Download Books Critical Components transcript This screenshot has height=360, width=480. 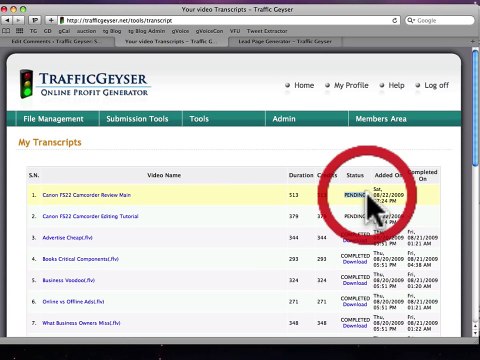click(355, 262)
